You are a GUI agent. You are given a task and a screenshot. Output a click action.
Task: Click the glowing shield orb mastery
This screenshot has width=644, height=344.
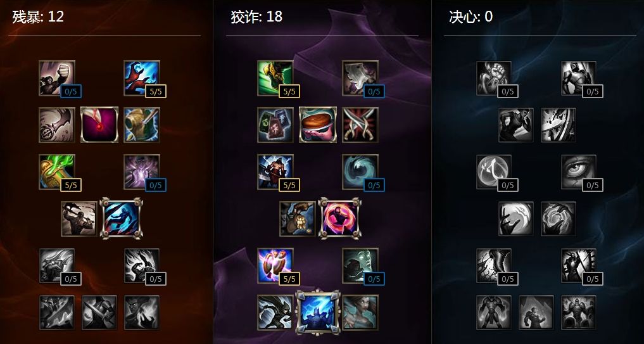tap(275, 265)
